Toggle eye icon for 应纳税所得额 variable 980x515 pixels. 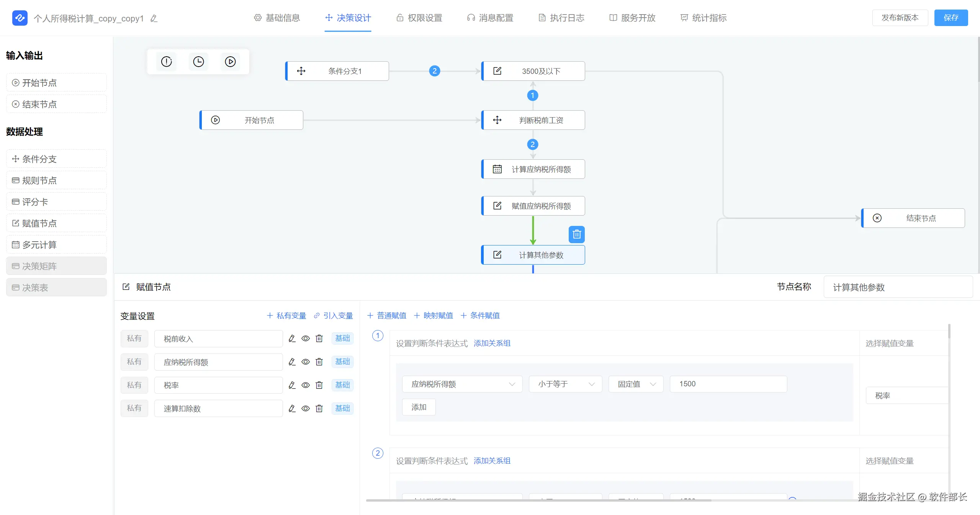pyautogui.click(x=305, y=362)
